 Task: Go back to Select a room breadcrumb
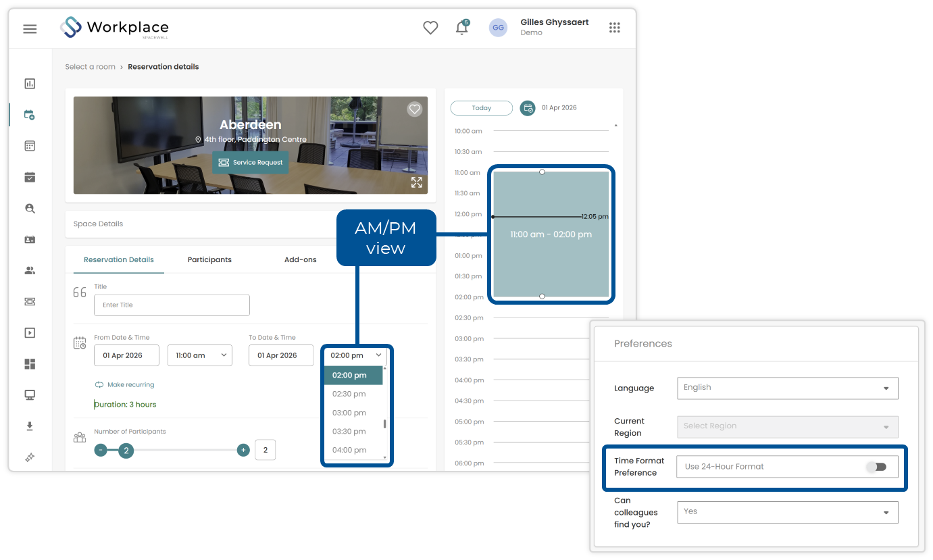(x=90, y=67)
